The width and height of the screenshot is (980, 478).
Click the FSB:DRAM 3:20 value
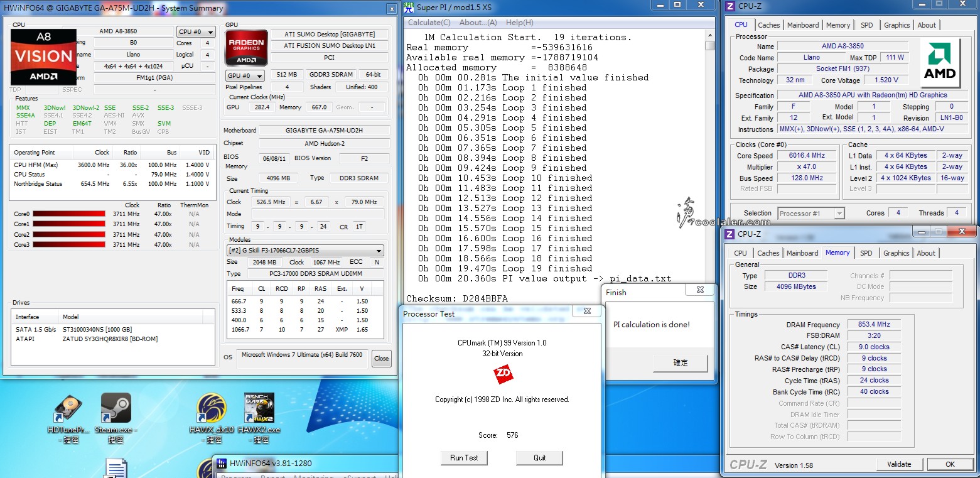[x=874, y=336]
